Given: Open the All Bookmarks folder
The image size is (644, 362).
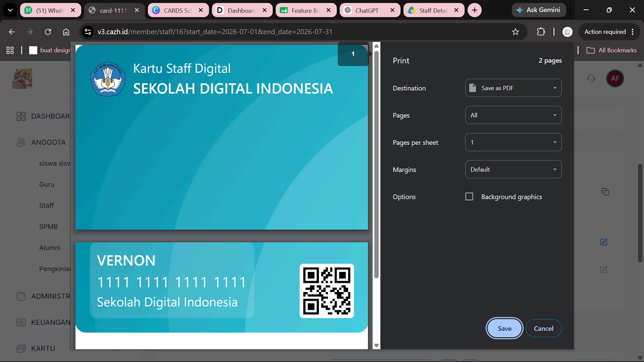Looking at the screenshot, I should [x=611, y=50].
